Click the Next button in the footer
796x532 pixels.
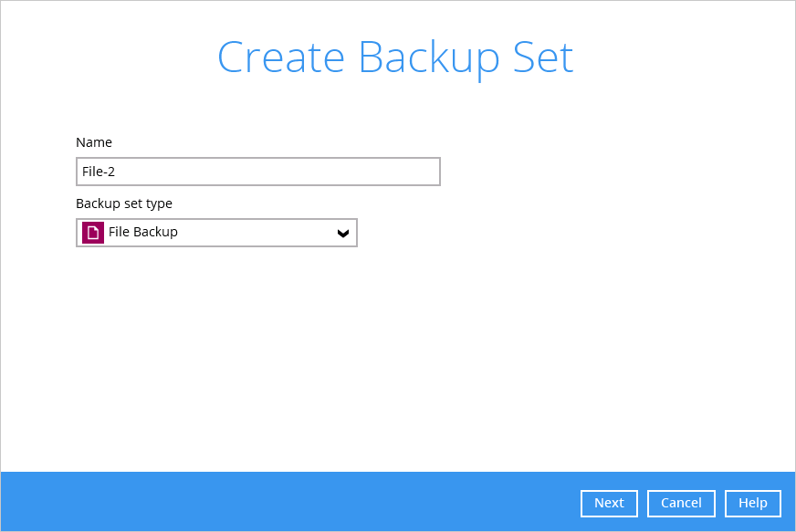608,503
